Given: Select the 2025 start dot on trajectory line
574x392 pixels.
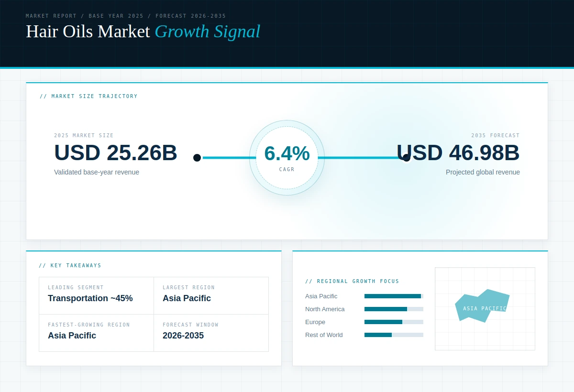Looking at the screenshot, I should (197, 158).
